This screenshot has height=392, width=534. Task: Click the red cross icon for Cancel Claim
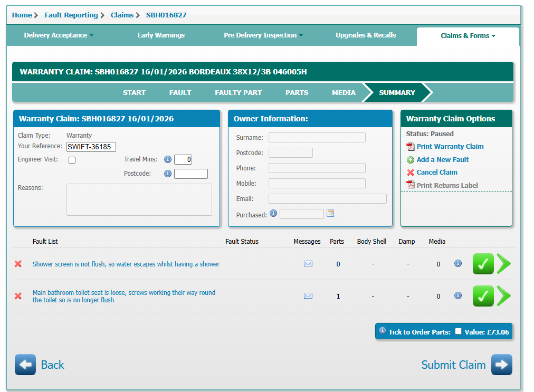click(x=411, y=173)
